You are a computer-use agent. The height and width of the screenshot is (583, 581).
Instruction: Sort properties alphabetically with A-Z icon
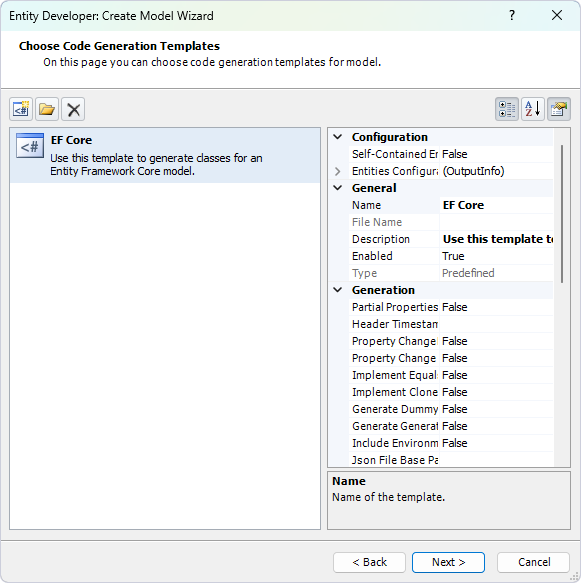(x=533, y=109)
